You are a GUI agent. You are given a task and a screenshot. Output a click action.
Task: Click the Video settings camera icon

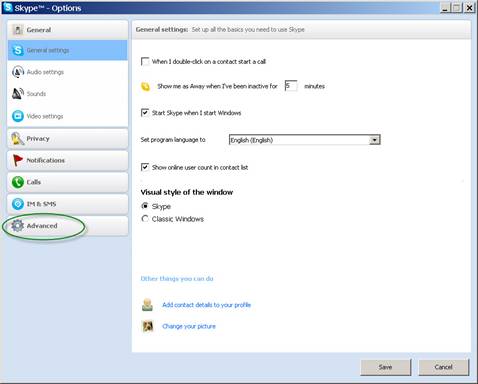[x=18, y=116]
